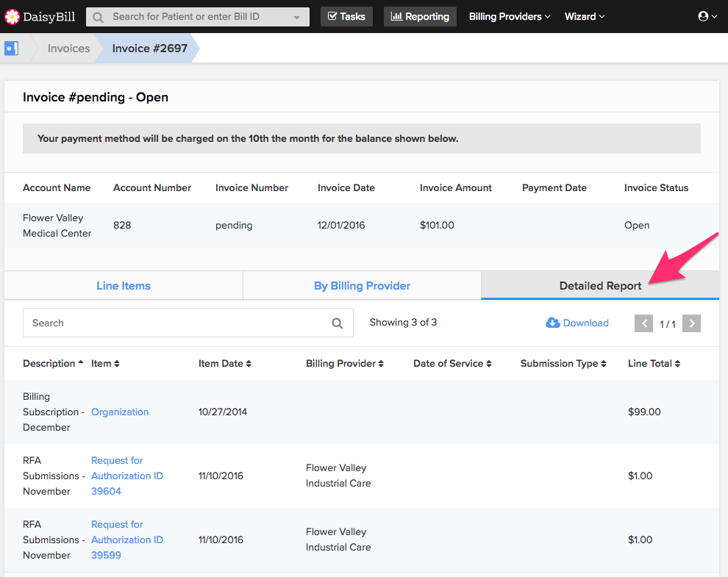The width and height of the screenshot is (728, 577).
Task: Sort by Line Total column
Action: click(654, 363)
